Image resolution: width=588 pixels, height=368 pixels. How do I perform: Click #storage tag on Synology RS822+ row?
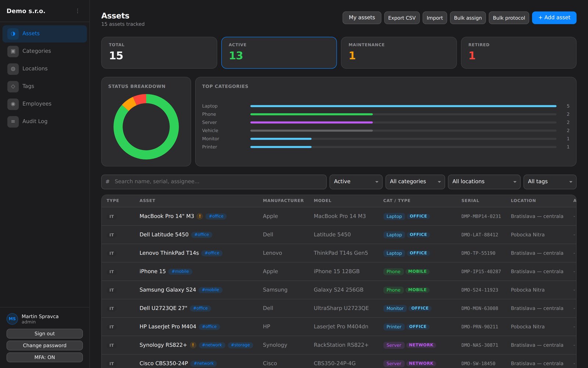coord(240,345)
